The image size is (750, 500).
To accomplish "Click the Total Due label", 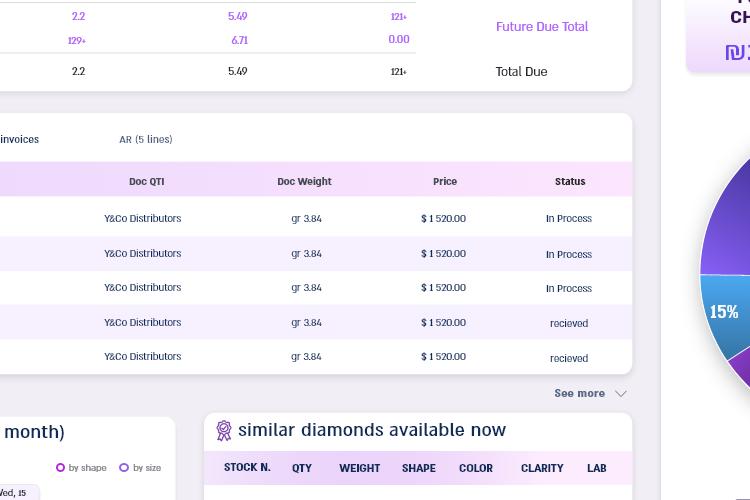I will tap(521, 72).
